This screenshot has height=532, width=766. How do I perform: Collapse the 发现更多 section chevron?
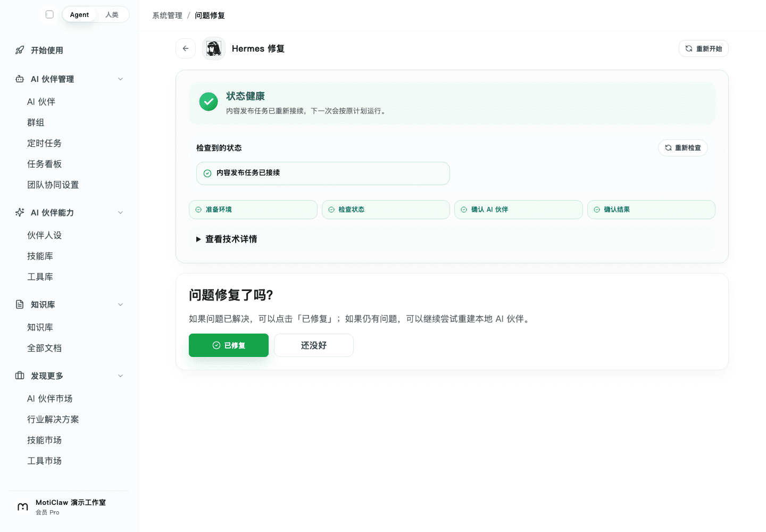pos(120,376)
